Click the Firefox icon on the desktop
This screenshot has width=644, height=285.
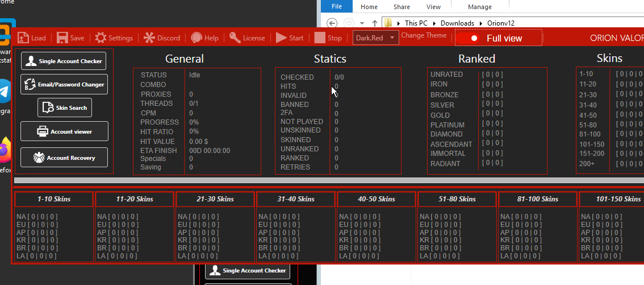pos(5,148)
